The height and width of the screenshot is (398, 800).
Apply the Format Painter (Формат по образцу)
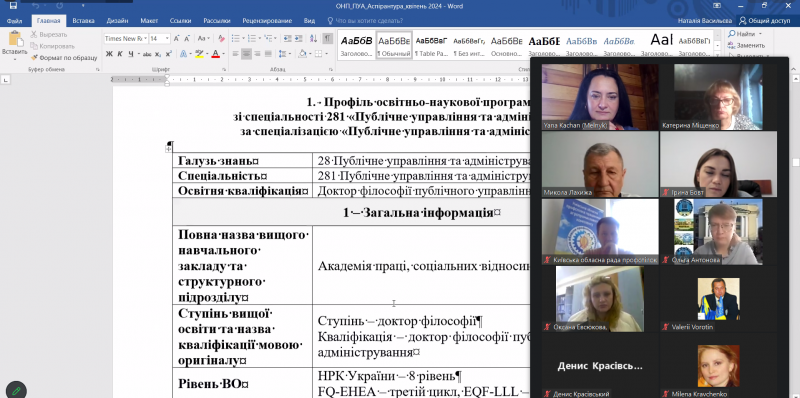(x=64, y=58)
